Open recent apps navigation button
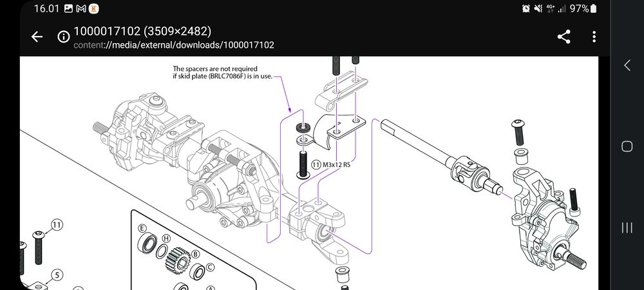Screen dimensions: 644x290 click(x=627, y=227)
